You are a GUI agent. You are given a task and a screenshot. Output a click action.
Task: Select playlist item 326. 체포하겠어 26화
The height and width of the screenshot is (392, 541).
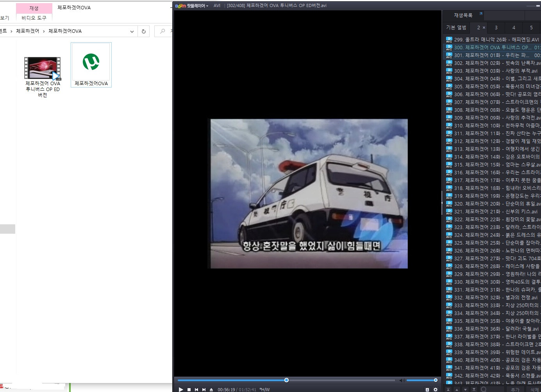pos(493,251)
